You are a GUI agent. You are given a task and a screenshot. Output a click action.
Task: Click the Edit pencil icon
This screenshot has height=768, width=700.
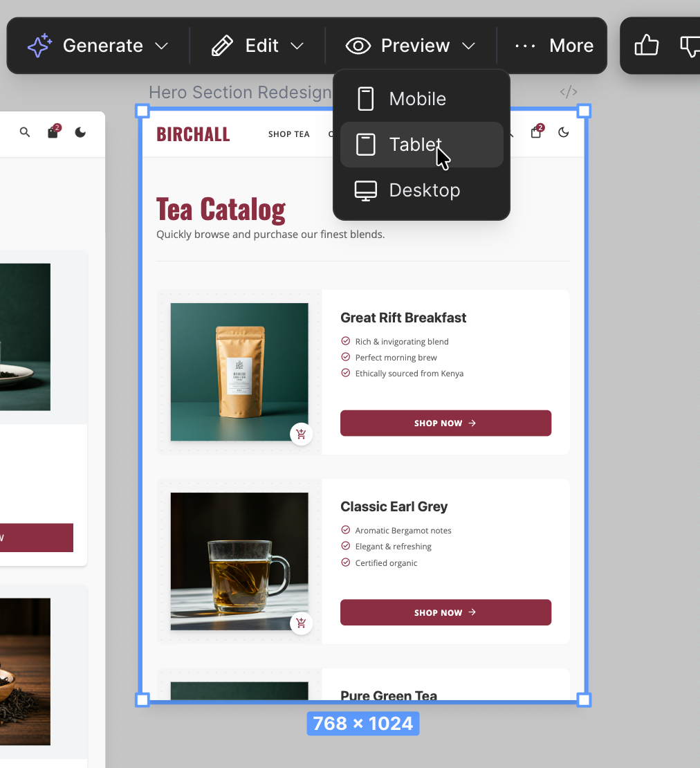click(x=222, y=46)
